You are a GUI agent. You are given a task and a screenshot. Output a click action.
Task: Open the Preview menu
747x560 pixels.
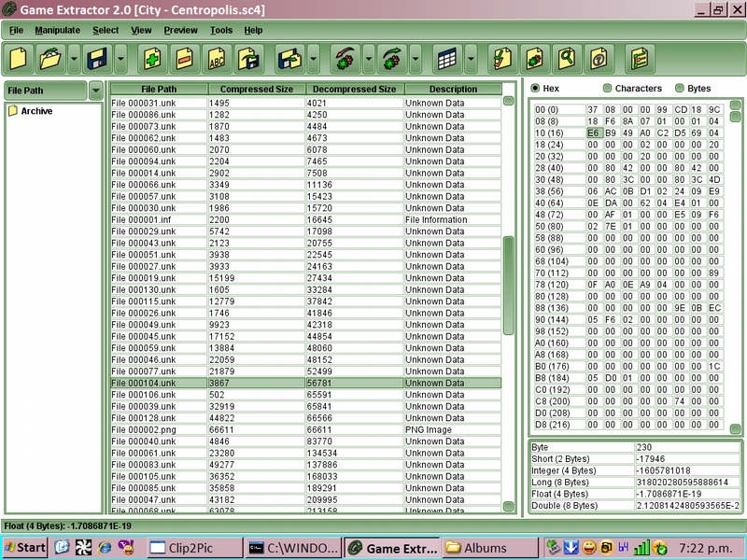[180, 31]
